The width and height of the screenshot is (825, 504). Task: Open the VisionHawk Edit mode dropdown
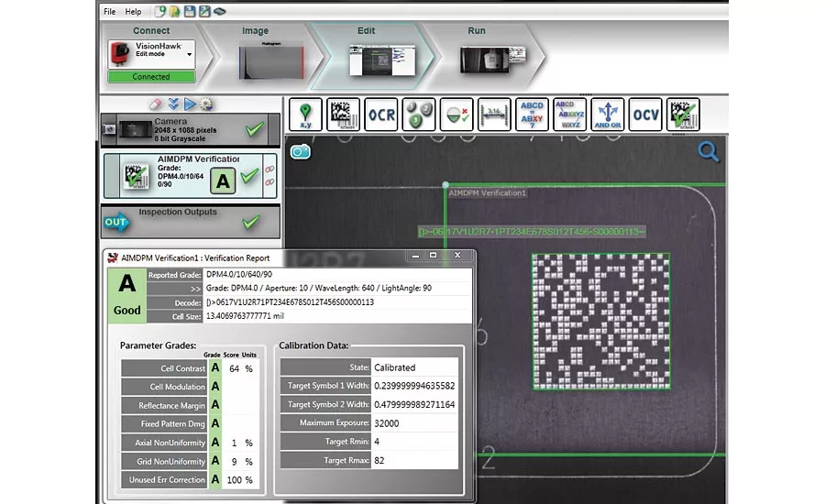click(151, 54)
